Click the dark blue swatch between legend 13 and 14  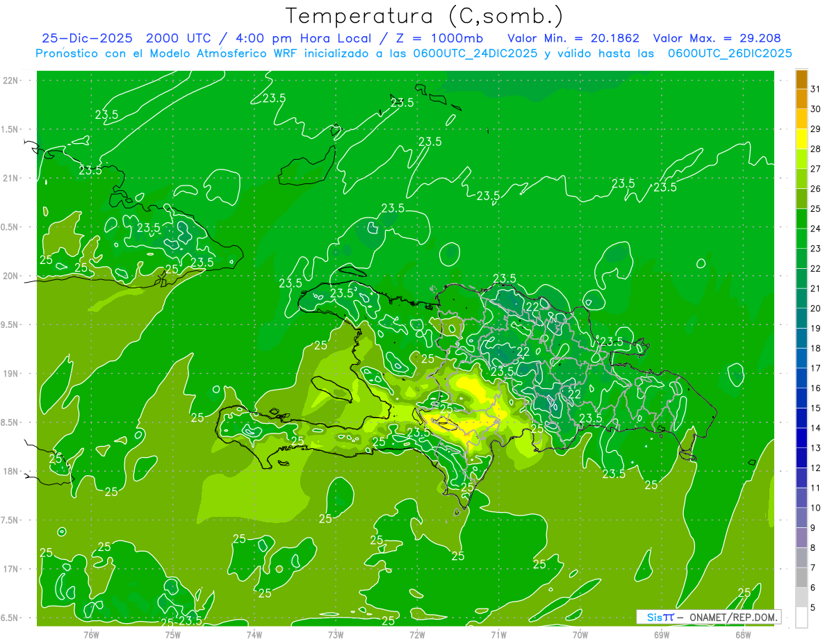[x=801, y=438]
